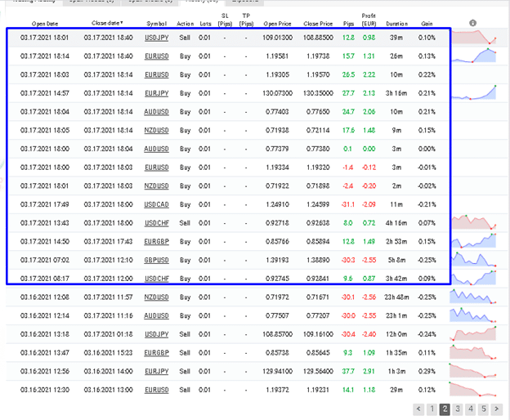Sort by Pips column header
510x420 pixels.
(348, 24)
